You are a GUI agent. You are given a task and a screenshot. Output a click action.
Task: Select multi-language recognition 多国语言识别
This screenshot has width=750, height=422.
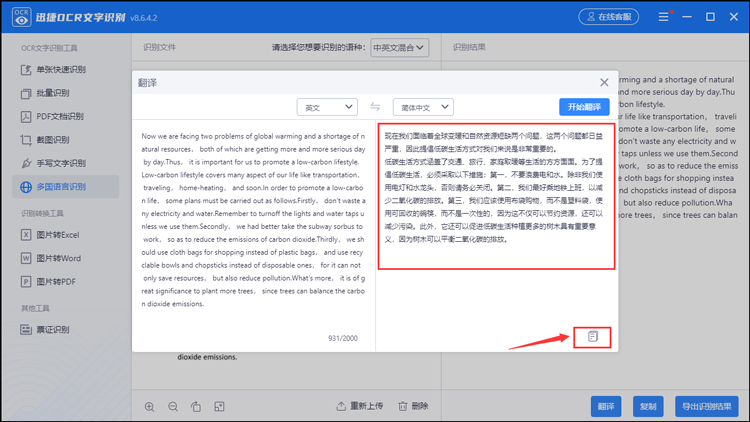click(x=65, y=187)
